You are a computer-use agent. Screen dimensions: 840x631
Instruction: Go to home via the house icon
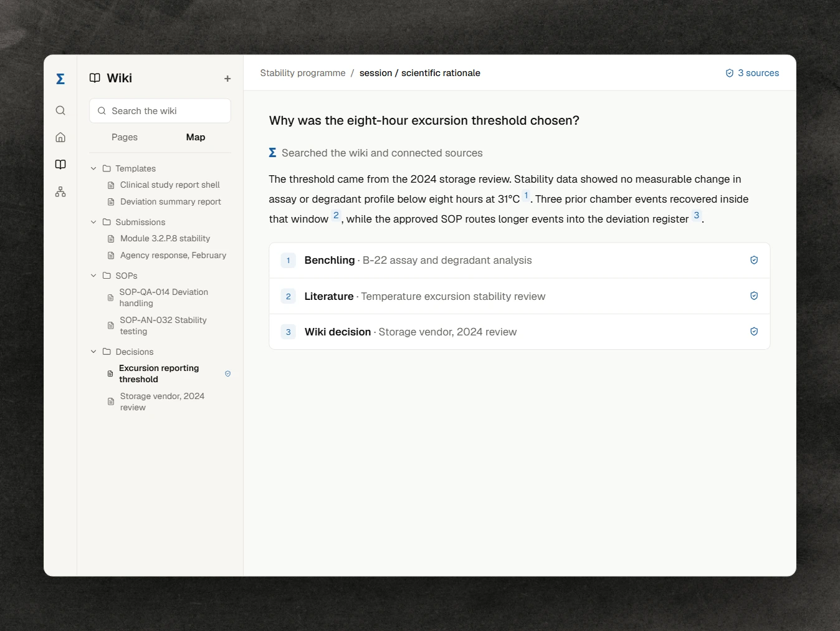[x=60, y=137]
